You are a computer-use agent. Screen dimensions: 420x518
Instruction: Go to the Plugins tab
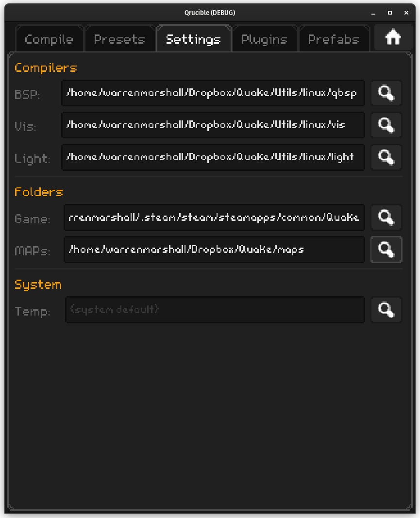(x=264, y=39)
